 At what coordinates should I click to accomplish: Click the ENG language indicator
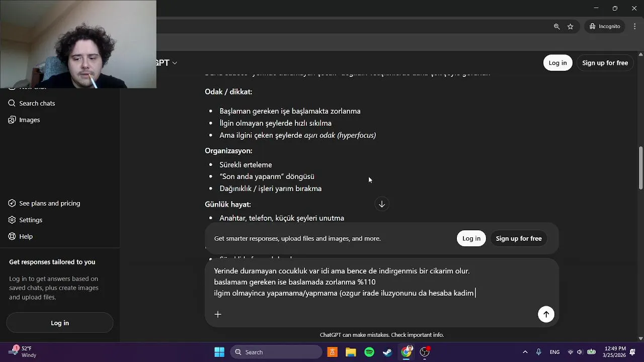point(554,352)
